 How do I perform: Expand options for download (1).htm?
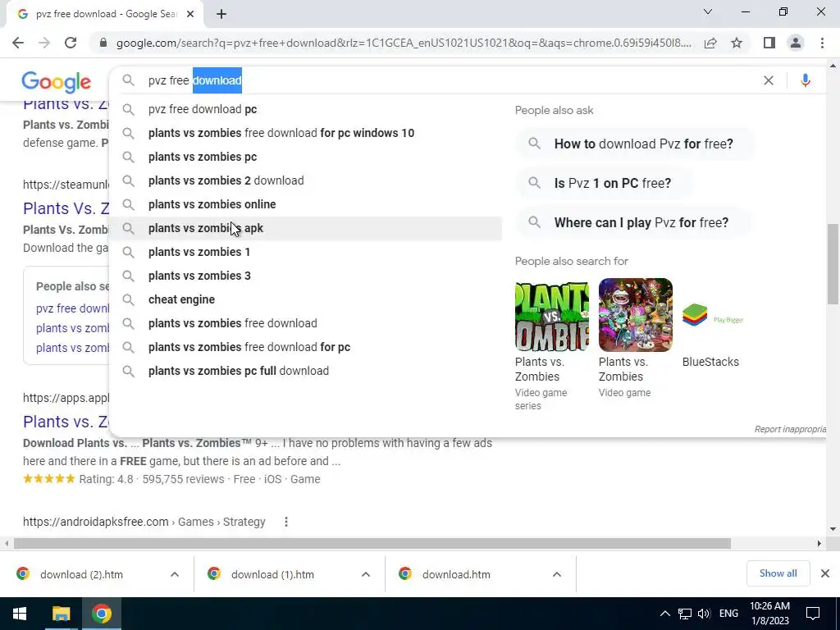(365, 574)
